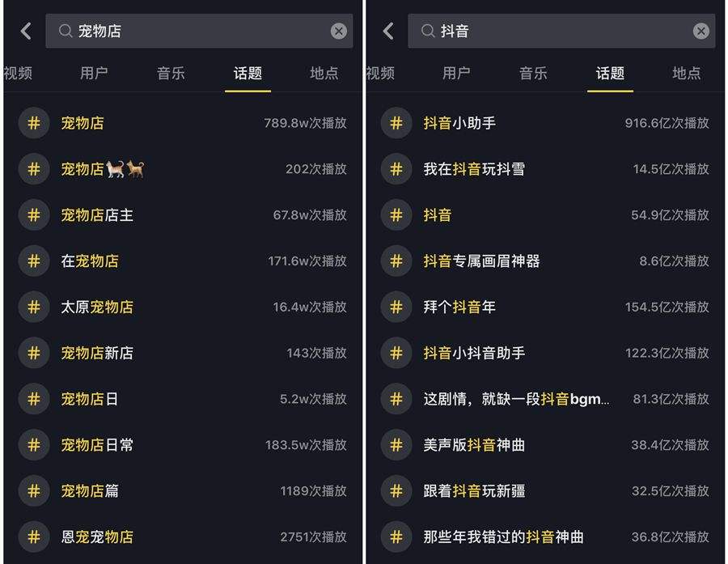728x564 pixels.
Task: Clear the 宠物店 search text with the X button
Action: coord(339,31)
